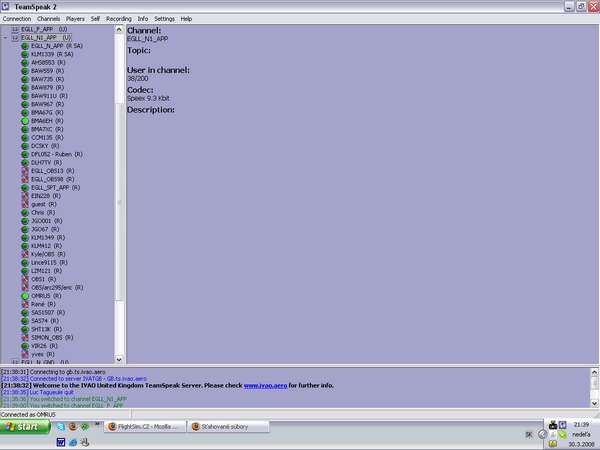
Task: Click the player icon next to SAS1507
Action: [x=25, y=313]
